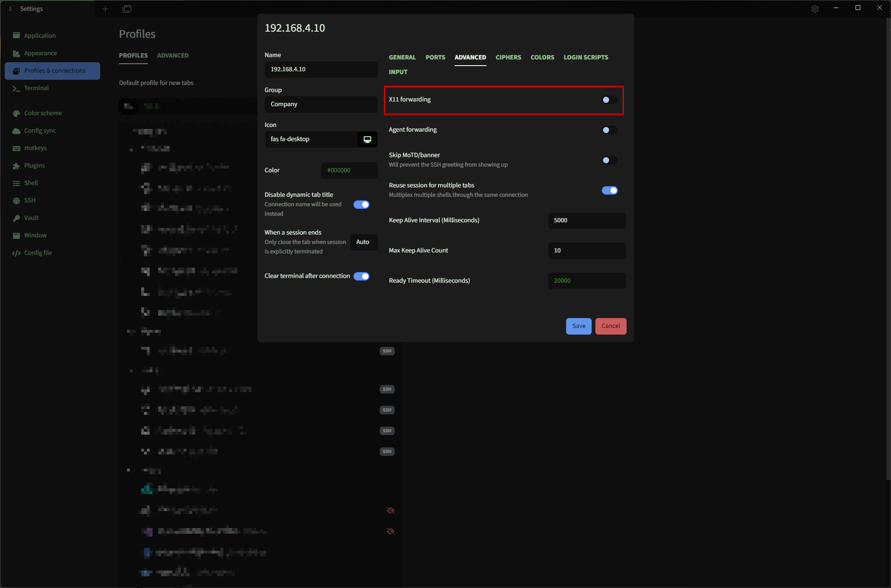Open the Group Company field
This screenshot has height=588, width=891.
pos(321,104)
